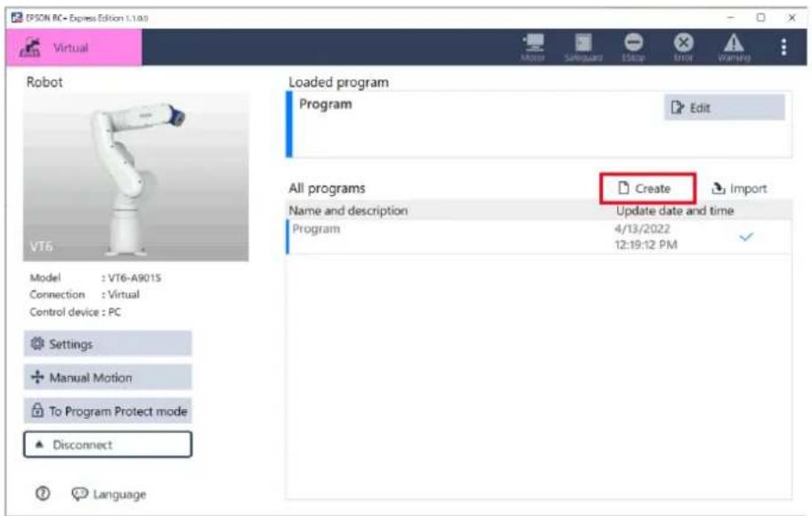
Task: Disconnect from the robot
Action: pyautogui.click(x=108, y=445)
